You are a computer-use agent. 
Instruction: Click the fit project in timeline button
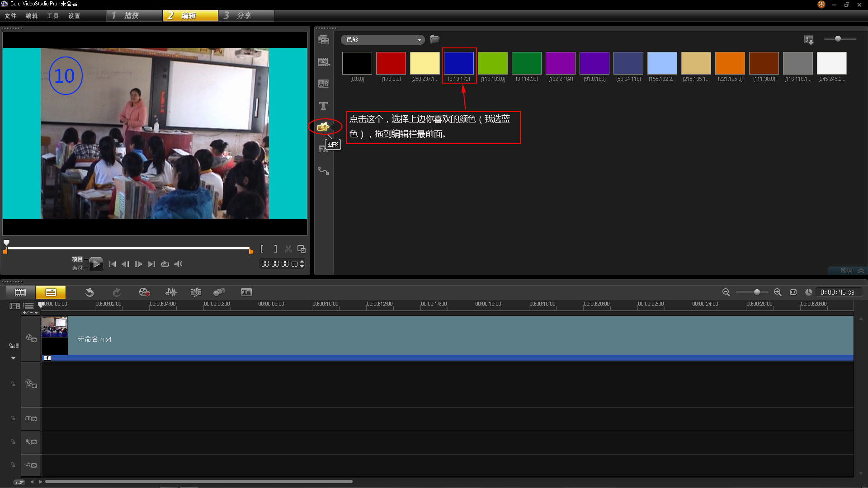click(x=793, y=292)
